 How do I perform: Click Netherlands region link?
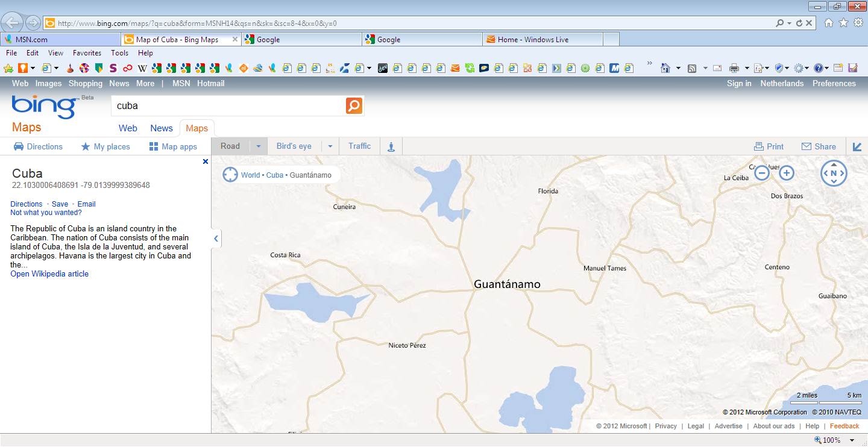click(x=782, y=84)
